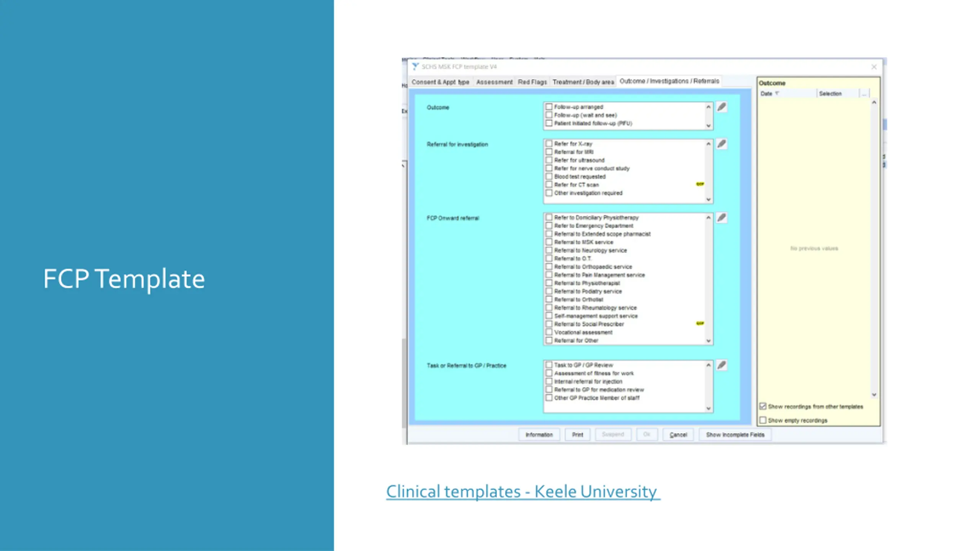Click down arrow of the Outcome list scrollbar
This screenshot has width=980, height=551.
click(709, 126)
